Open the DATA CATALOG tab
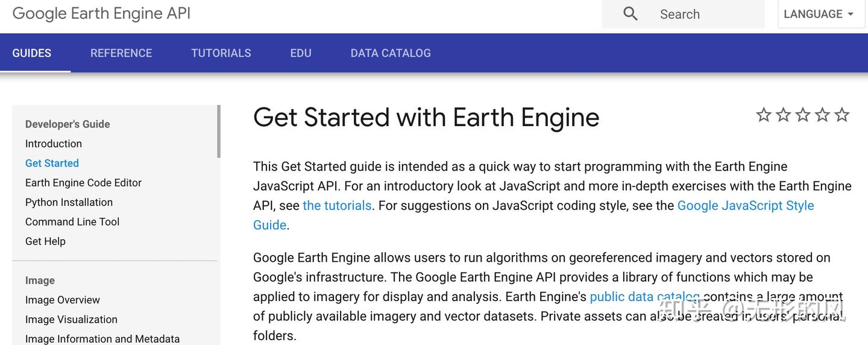Screen dimensions: 868x345 click(391, 53)
